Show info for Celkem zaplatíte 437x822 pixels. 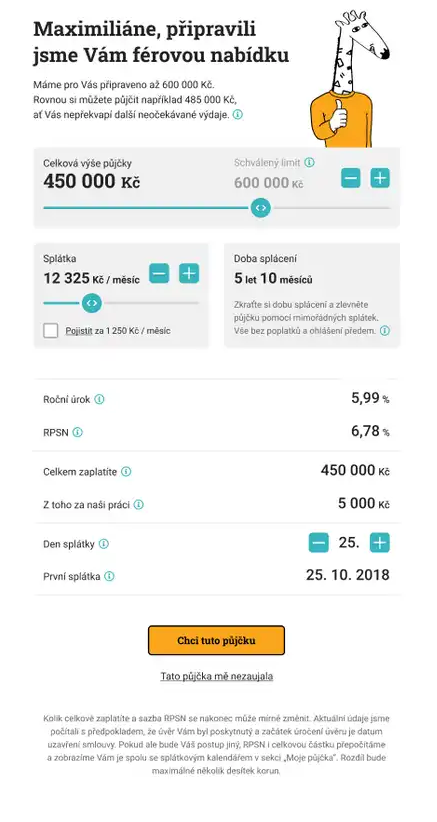tap(126, 472)
